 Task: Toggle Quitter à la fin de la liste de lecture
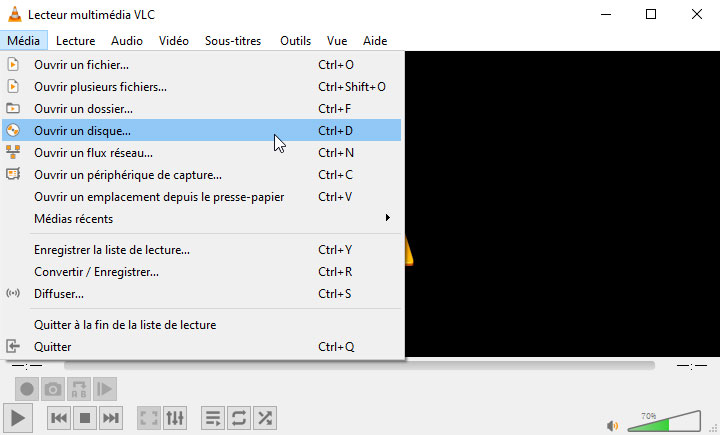point(202,324)
